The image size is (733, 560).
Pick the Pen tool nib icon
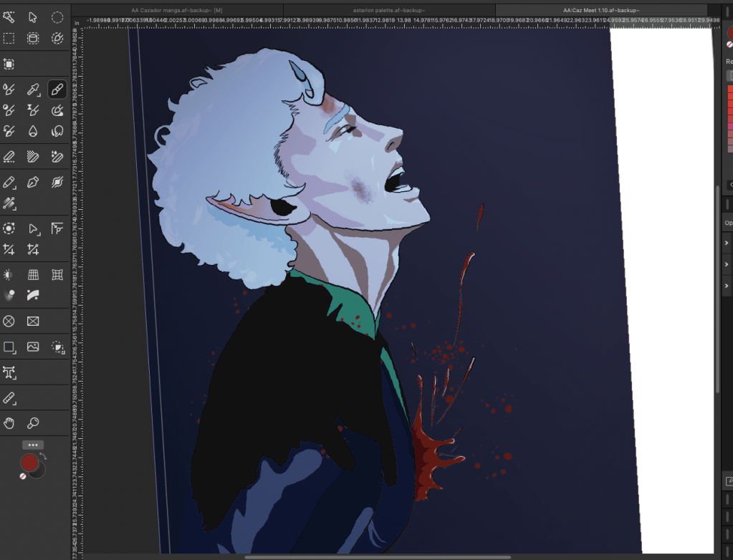coord(33,183)
